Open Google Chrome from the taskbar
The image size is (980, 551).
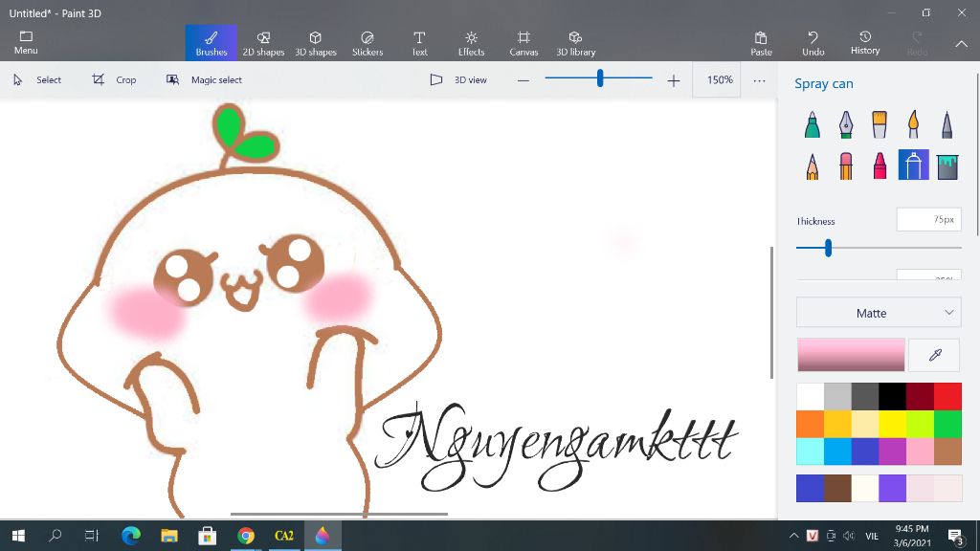[x=246, y=536]
